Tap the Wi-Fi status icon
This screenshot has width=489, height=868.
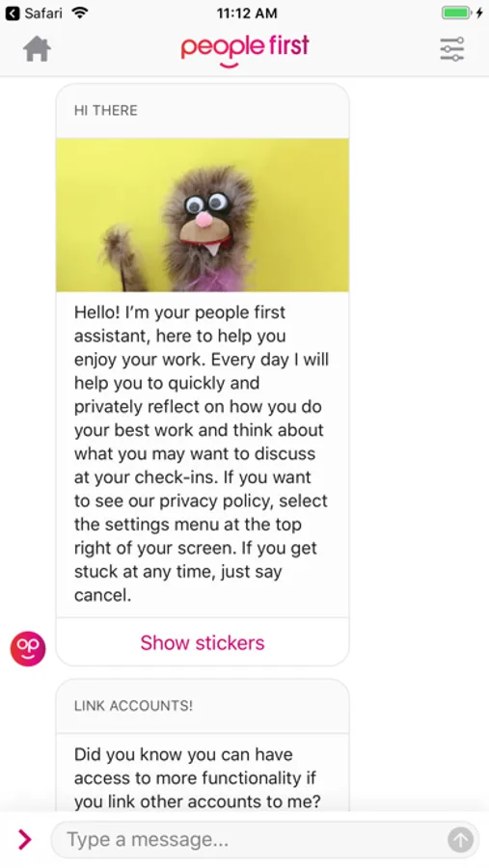tap(80, 13)
